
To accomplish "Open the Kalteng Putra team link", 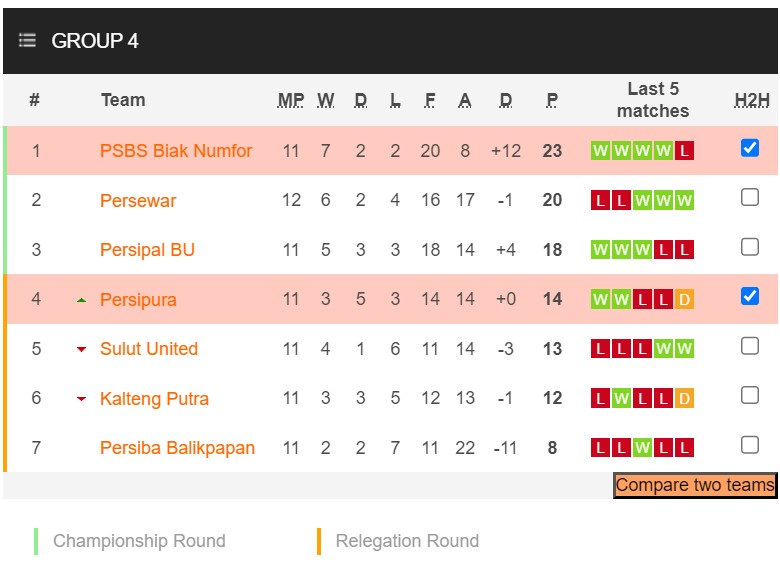I will (154, 399).
